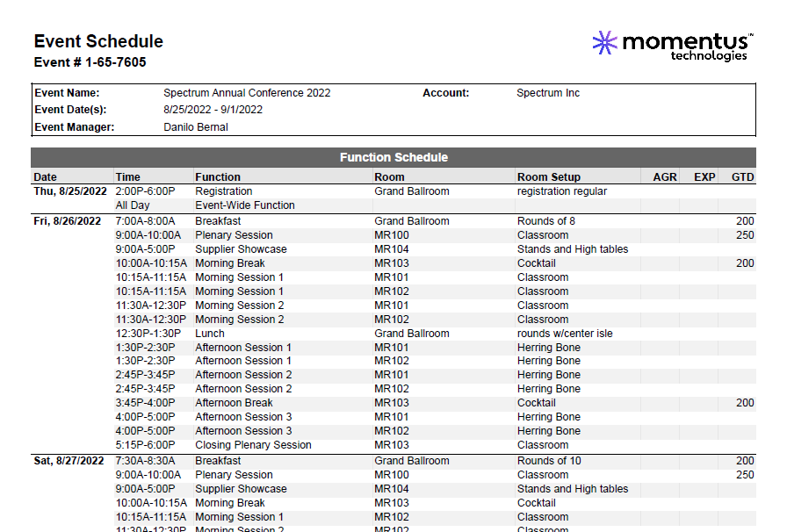Click the Afternoon Break function entry
The width and height of the screenshot is (787, 532).
coord(234,403)
